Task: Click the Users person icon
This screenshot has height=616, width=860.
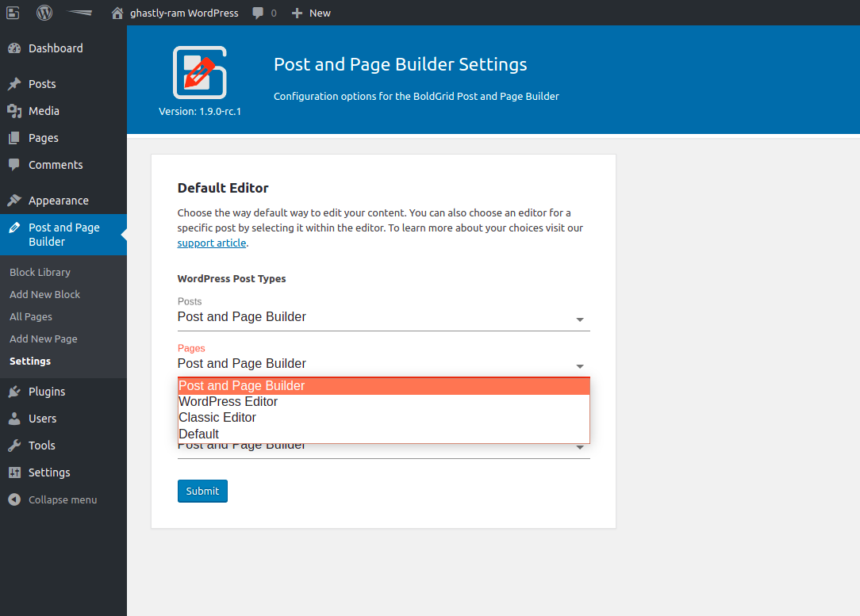Action: (15, 418)
